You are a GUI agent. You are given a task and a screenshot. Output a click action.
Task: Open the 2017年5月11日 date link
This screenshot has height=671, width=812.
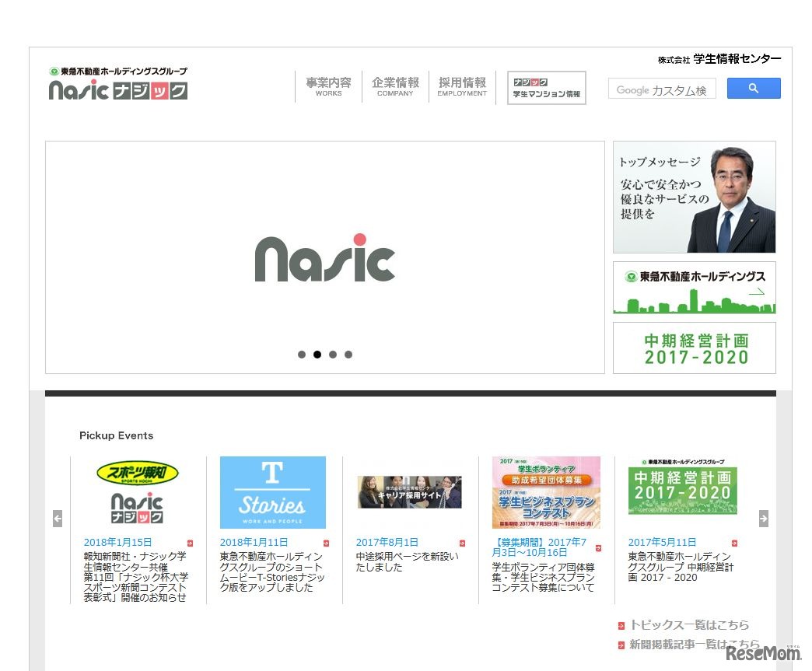pos(663,542)
